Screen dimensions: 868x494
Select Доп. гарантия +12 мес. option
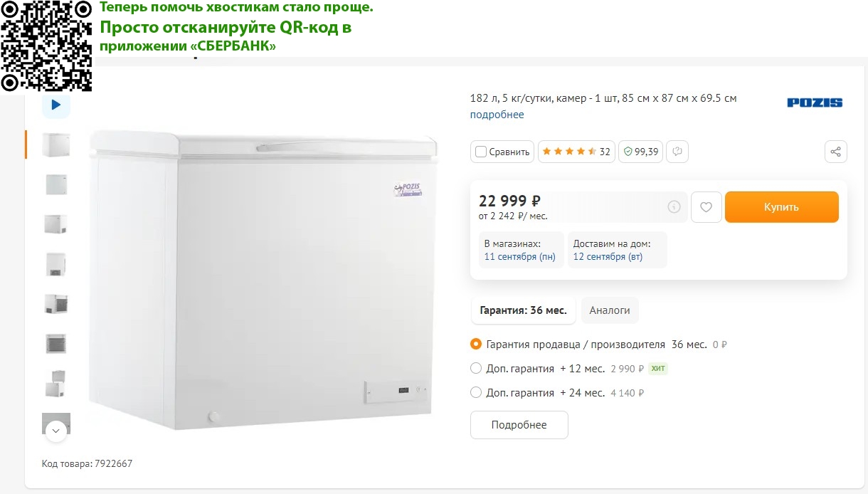(476, 369)
